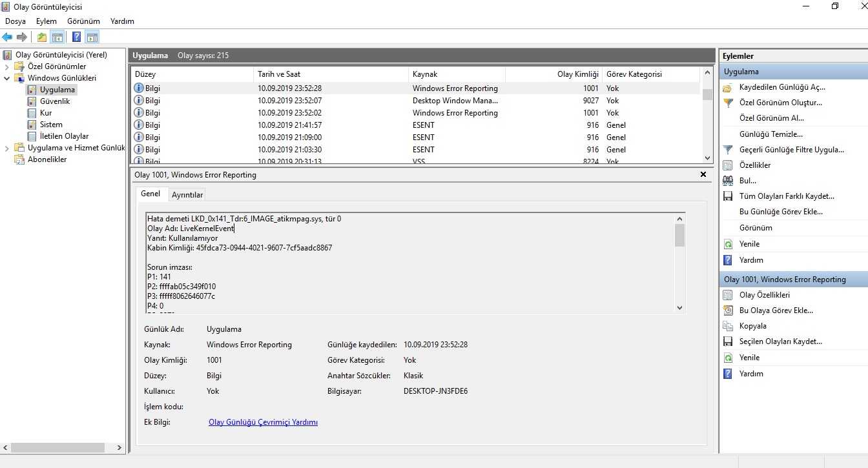Click the event list scrollbar up arrow
This screenshot has height=468, width=868.
[707, 74]
